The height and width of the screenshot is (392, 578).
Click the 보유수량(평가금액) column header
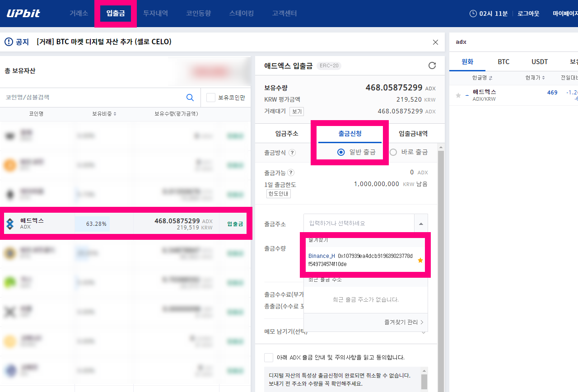[x=176, y=114]
